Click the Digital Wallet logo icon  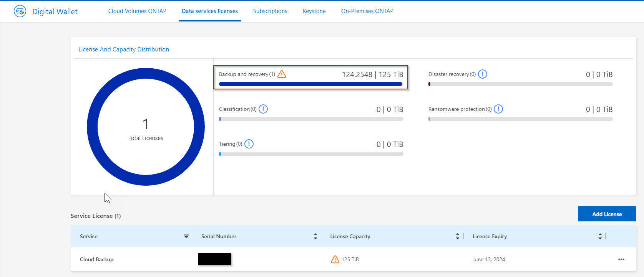click(20, 12)
